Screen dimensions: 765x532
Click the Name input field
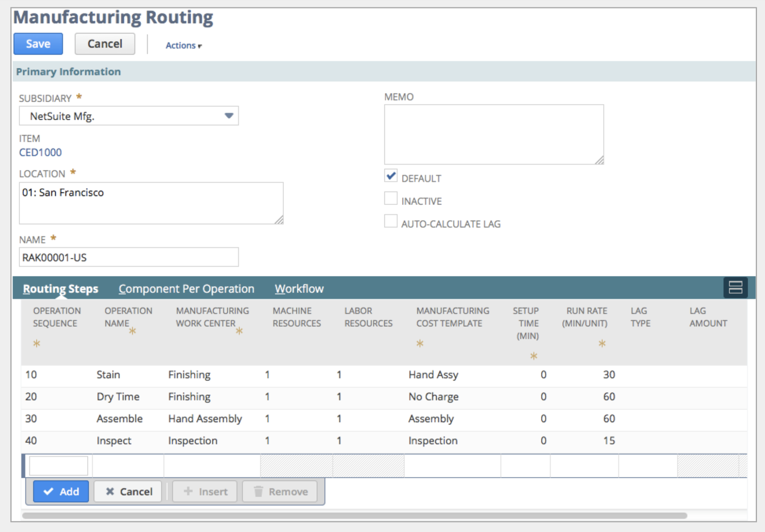click(129, 257)
